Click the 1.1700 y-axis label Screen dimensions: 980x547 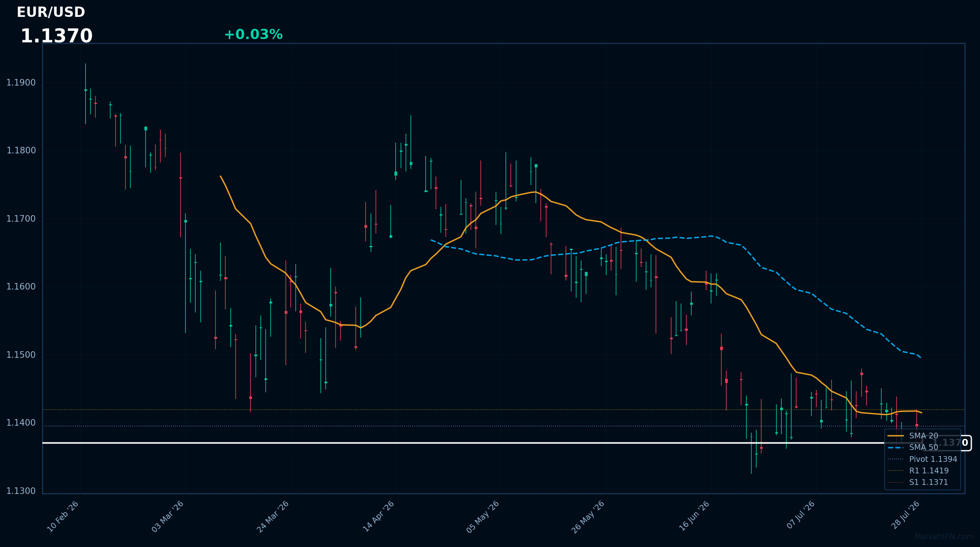click(x=21, y=219)
